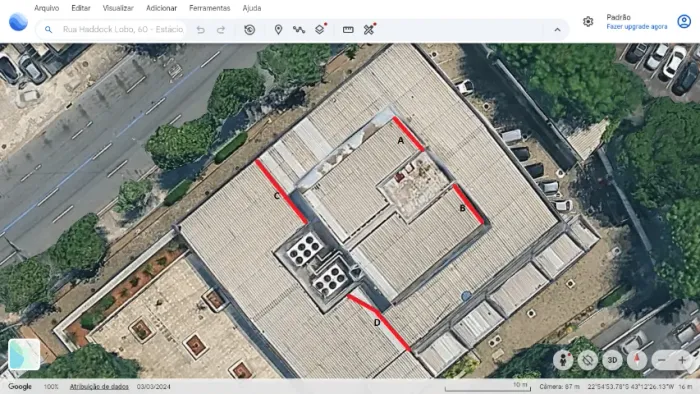This screenshot has height=394, width=700.
Task: Open the crossed tools icon
Action: 369,30
